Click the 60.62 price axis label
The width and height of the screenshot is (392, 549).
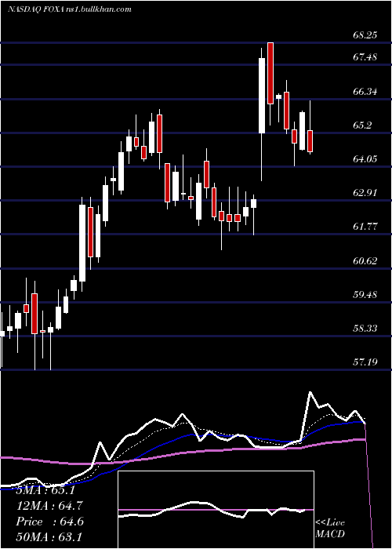point(365,261)
